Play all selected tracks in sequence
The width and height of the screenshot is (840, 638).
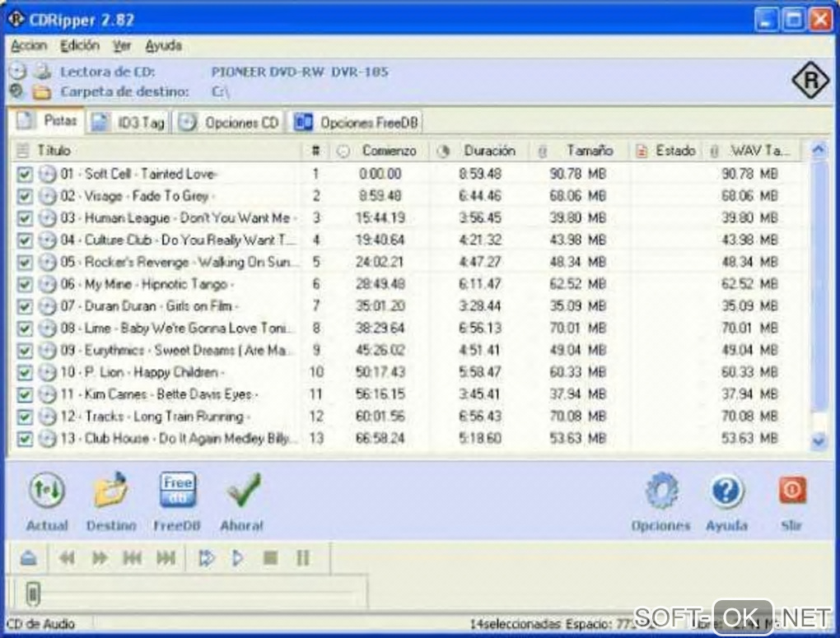tap(206, 559)
